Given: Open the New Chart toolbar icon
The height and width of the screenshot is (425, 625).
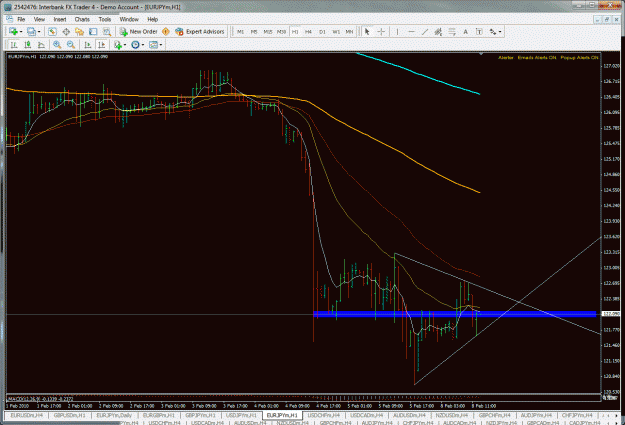Looking at the screenshot, I should pyautogui.click(x=13, y=31).
